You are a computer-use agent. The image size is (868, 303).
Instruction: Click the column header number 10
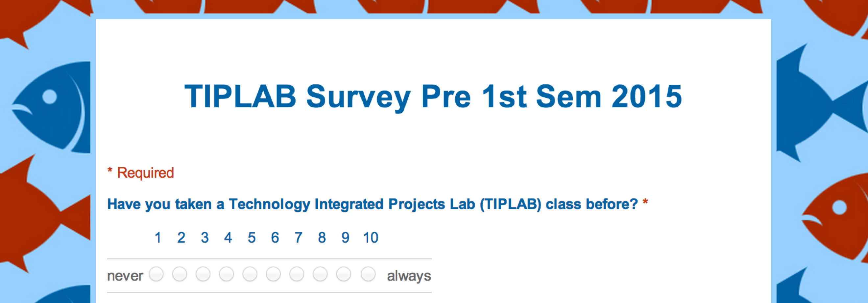pos(371,237)
